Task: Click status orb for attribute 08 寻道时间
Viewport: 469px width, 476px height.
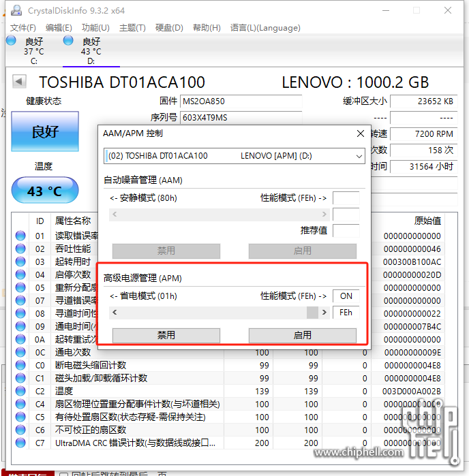Action: (20, 313)
